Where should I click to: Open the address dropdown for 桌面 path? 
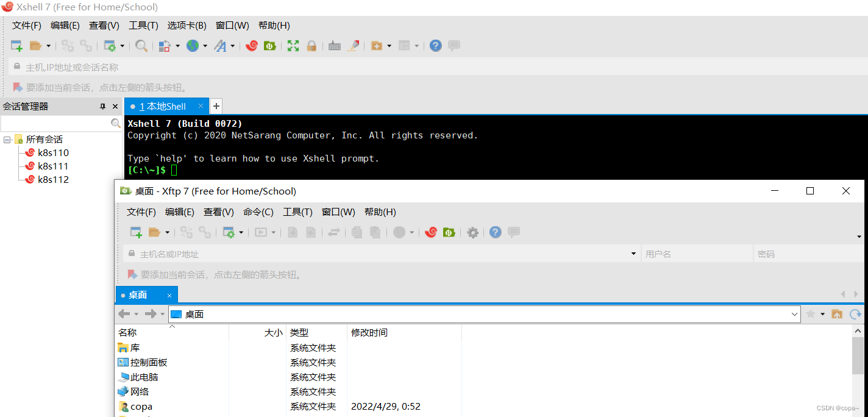(x=794, y=313)
